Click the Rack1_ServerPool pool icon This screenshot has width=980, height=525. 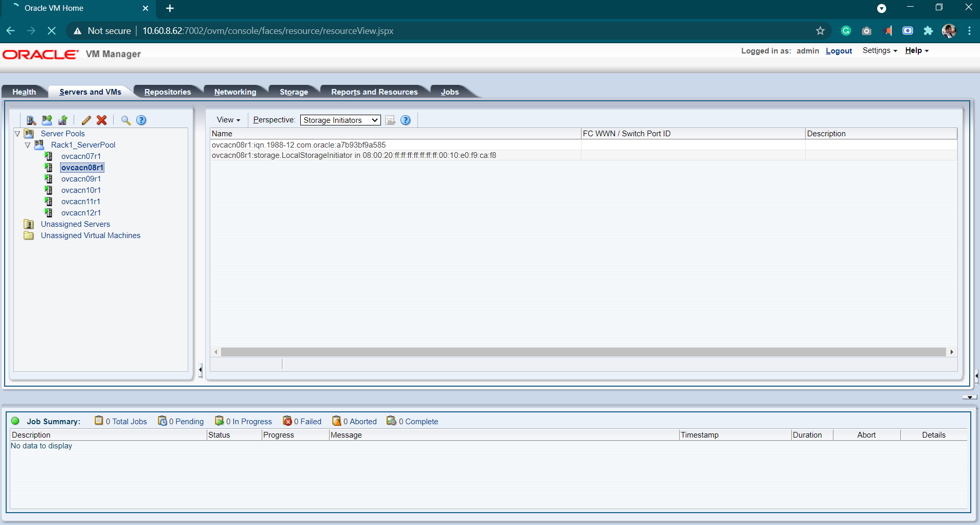pyautogui.click(x=39, y=145)
